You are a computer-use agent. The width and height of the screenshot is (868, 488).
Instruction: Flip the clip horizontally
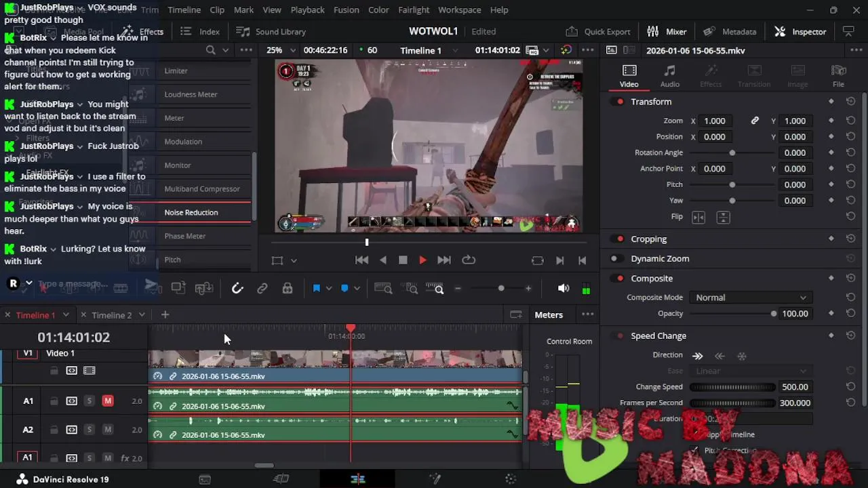[x=698, y=217]
